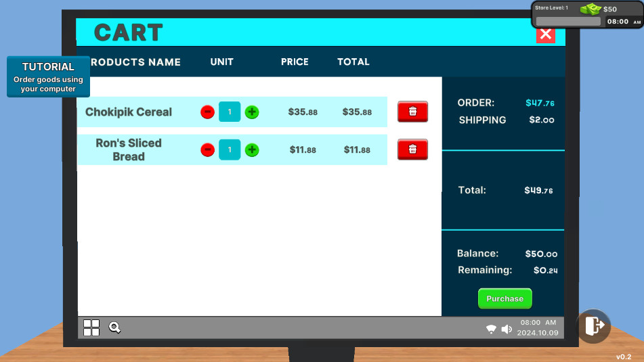This screenshot has width=644, height=362.
Task: Select the Ron's Sliced Bread unit count field
Action: tap(230, 150)
